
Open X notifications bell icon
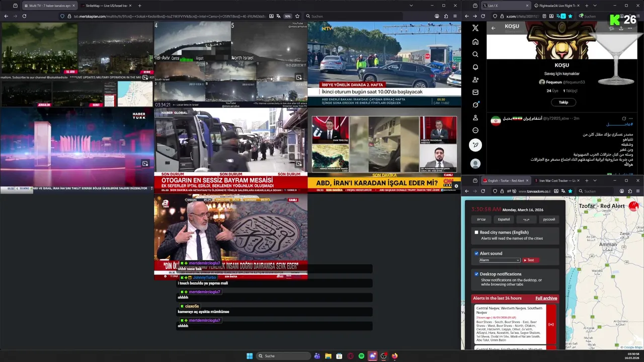(475, 67)
